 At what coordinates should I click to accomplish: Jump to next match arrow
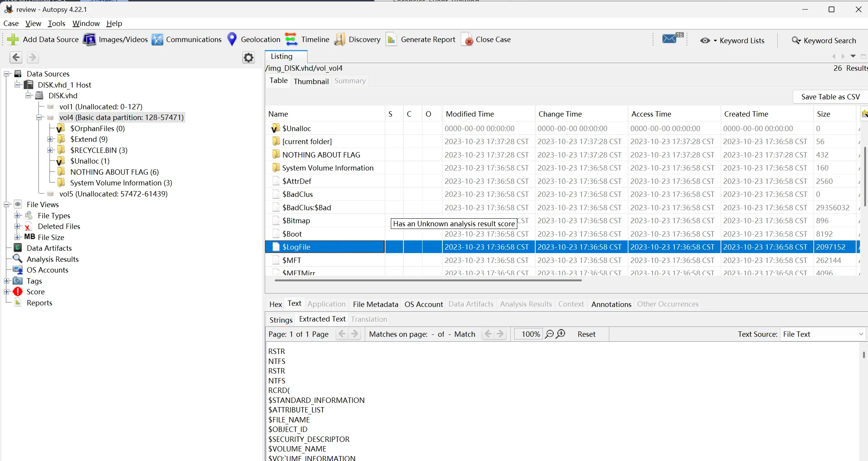(x=500, y=334)
